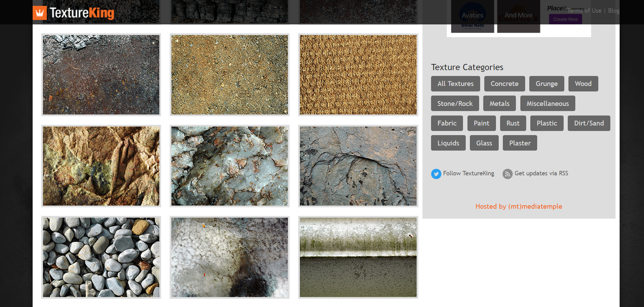Select the Paint category
The width and height of the screenshot is (644, 307).
pyautogui.click(x=482, y=123)
